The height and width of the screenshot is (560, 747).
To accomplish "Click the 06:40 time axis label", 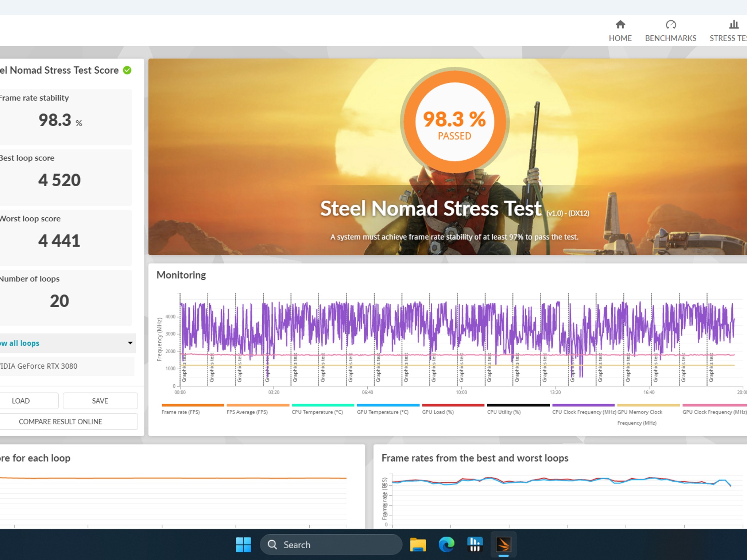I will (x=368, y=392).
